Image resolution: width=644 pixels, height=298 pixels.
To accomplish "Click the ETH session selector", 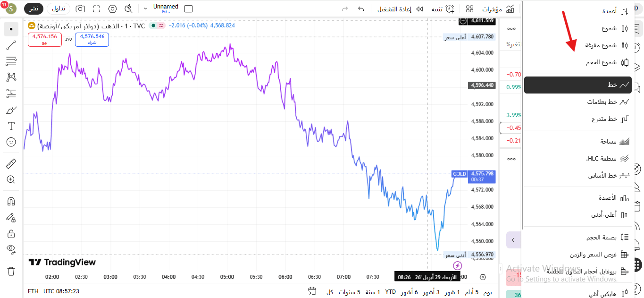I will [33, 291].
